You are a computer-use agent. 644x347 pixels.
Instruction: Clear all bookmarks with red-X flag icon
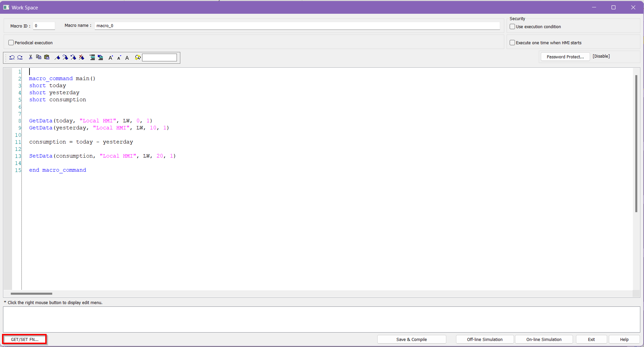tap(81, 57)
